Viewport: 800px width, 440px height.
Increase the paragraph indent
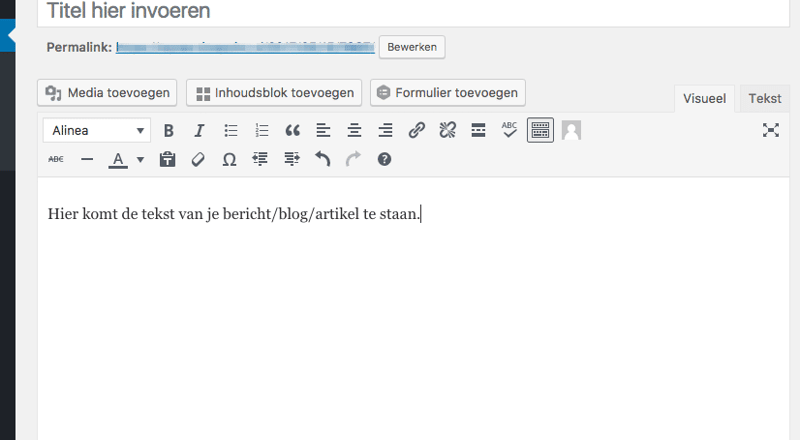pyautogui.click(x=292, y=159)
